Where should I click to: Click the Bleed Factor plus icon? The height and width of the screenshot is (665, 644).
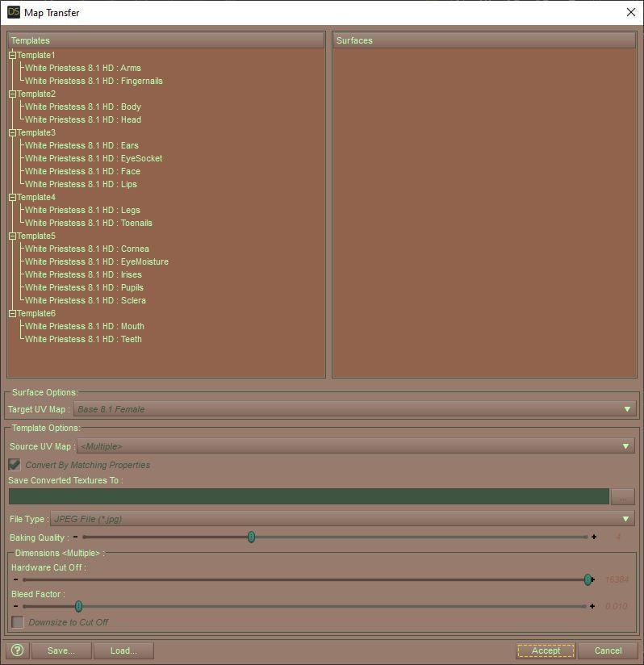(x=592, y=606)
